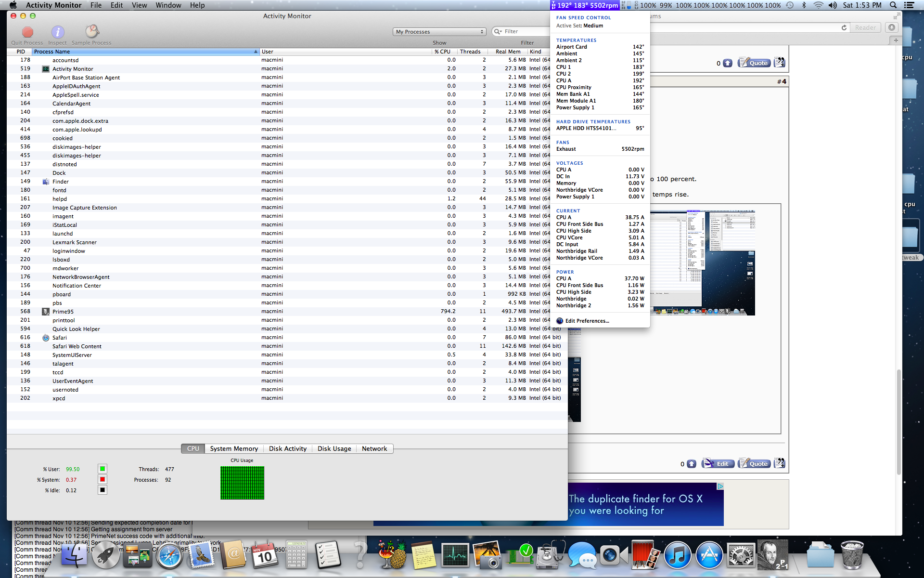Screen dimensions: 924x578
Task: Click Activity Monitor icon in the Dock
Action: point(455,556)
